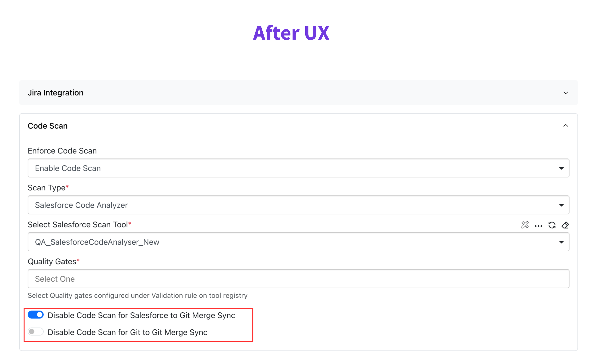Open the QA_SalesforceCodeAnalyser_New dropdown
The image size is (597, 364).
pyautogui.click(x=298, y=242)
